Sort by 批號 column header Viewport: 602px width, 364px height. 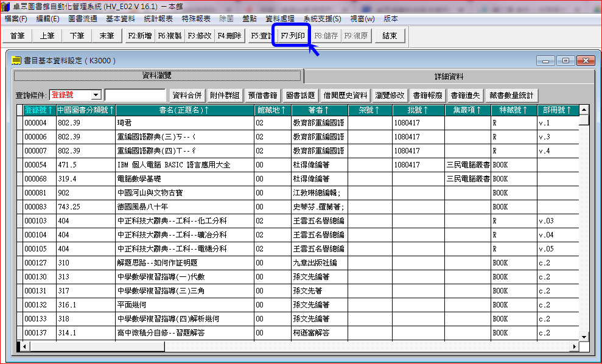click(x=419, y=110)
